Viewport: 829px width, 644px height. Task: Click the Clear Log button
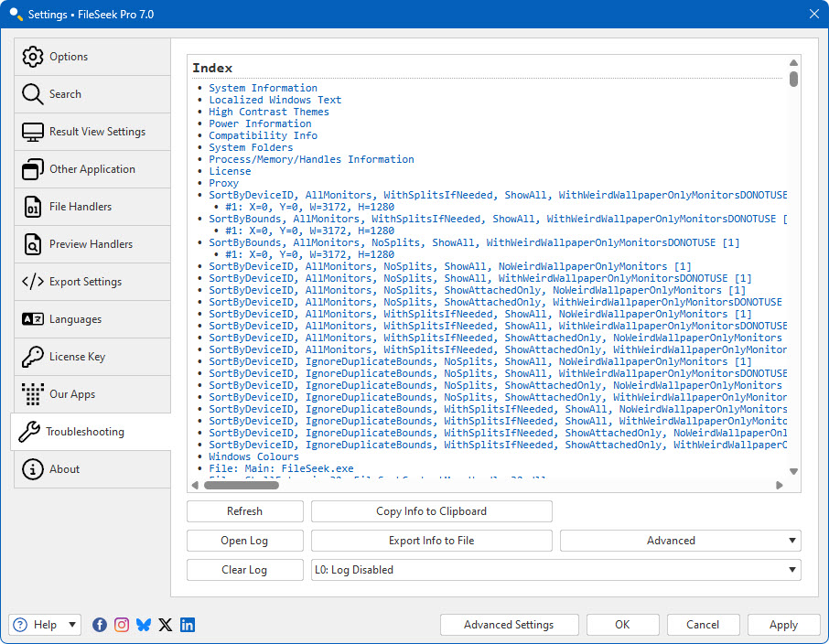pos(245,570)
